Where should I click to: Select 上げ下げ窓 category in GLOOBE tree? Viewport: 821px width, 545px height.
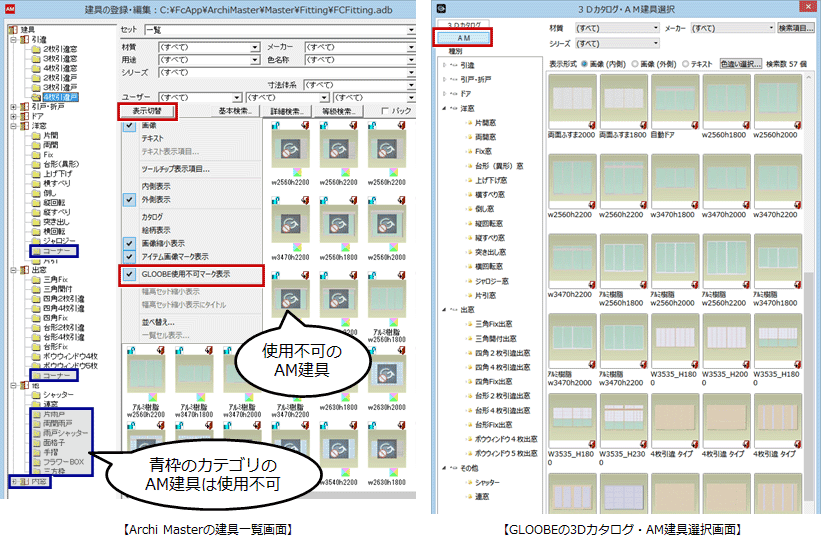tap(491, 180)
